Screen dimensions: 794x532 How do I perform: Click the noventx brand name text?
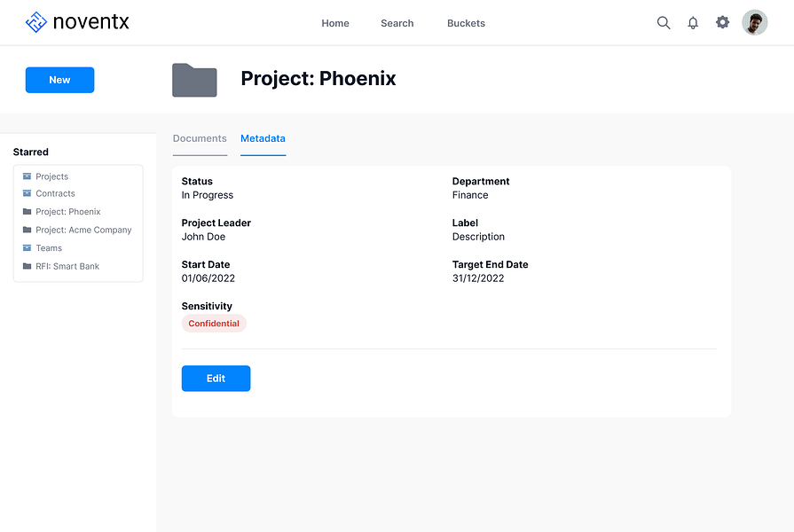pyautogui.click(x=91, y=22)
